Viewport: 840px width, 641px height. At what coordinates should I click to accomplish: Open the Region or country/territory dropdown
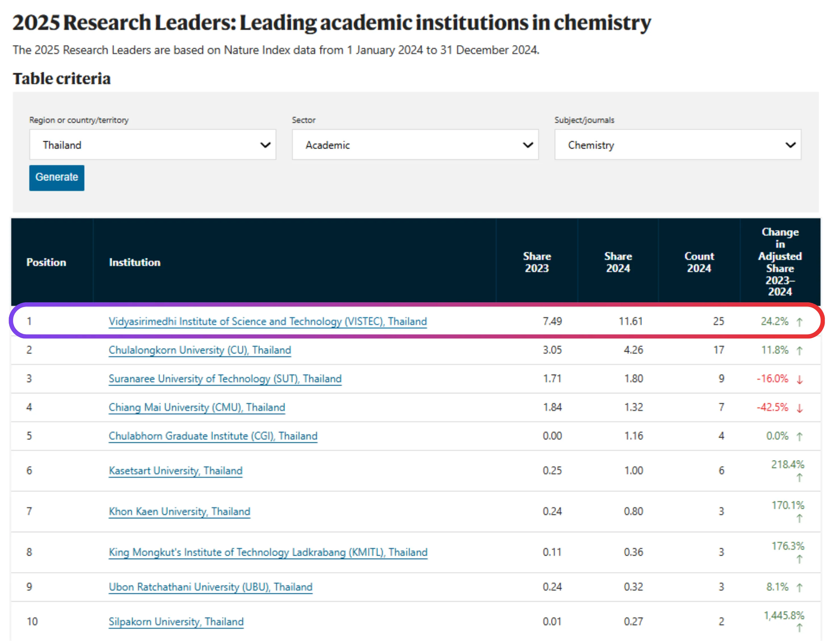[x=152, y=145]
